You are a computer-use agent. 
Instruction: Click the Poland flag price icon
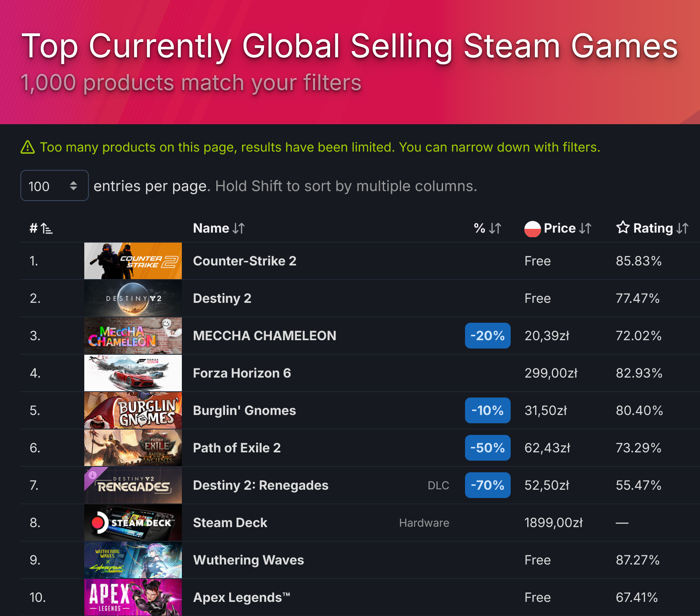pyautogui.click(x=532, y=228)
